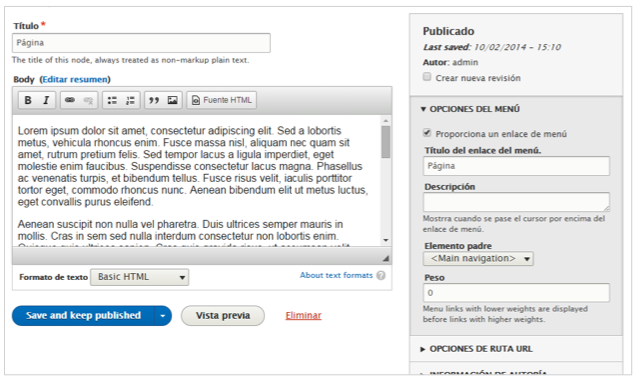This screenshot has height=381, width=637.
Task: Open help icon beside About text formats
Action: (381, 275)
